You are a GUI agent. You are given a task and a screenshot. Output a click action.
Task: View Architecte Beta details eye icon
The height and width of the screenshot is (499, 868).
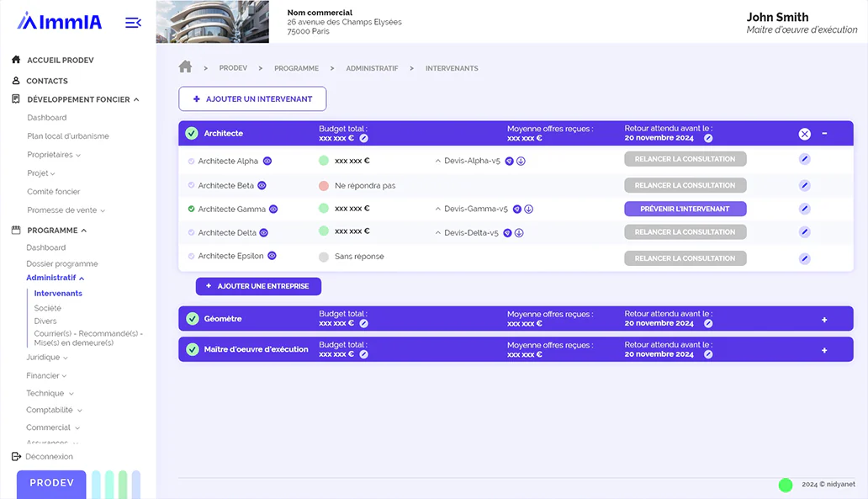pos(262,185)
